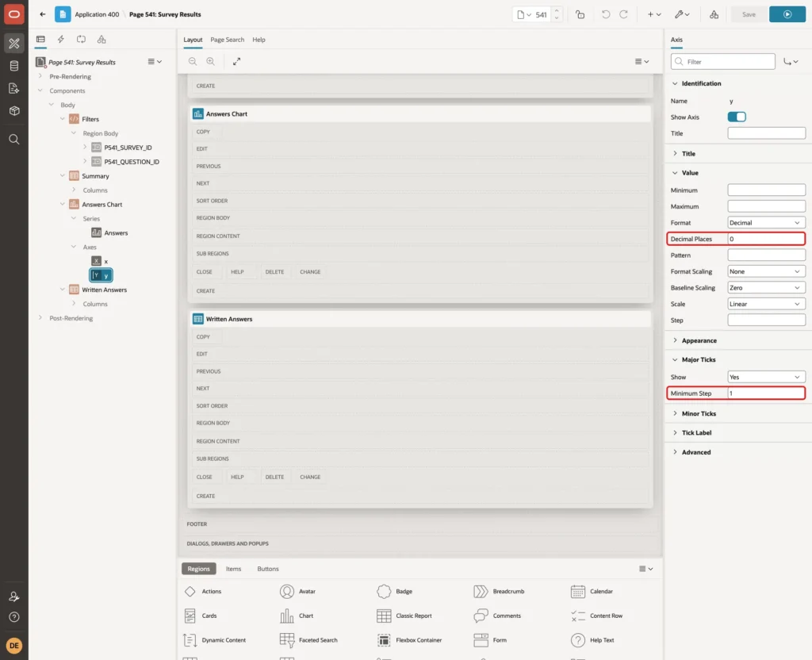Open the help question mark icon
The image size is (812, 660).
click(x=14, y=617)
